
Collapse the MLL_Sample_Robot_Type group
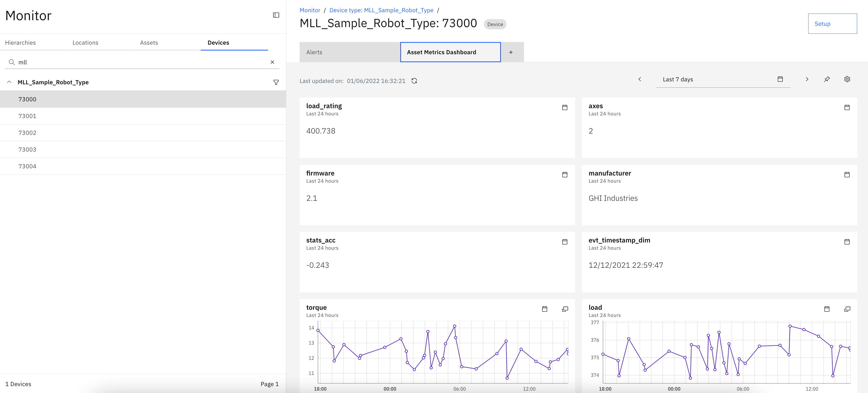point(9,82)
